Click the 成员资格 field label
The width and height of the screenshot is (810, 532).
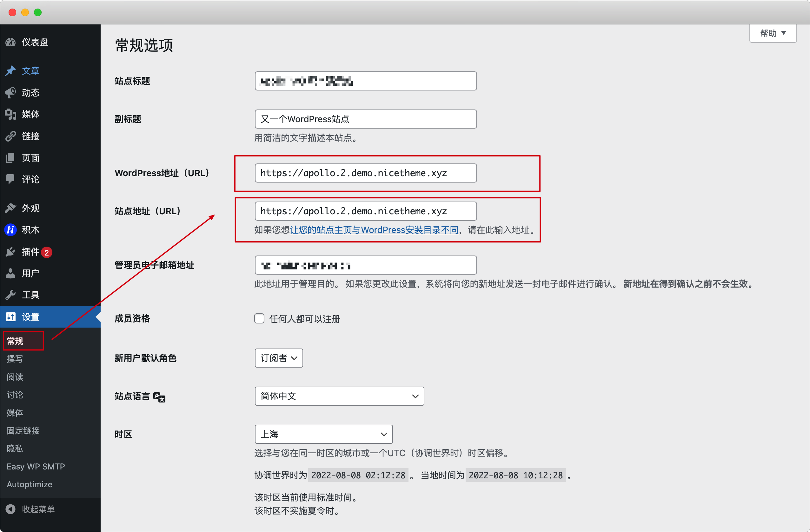(132, 319)
